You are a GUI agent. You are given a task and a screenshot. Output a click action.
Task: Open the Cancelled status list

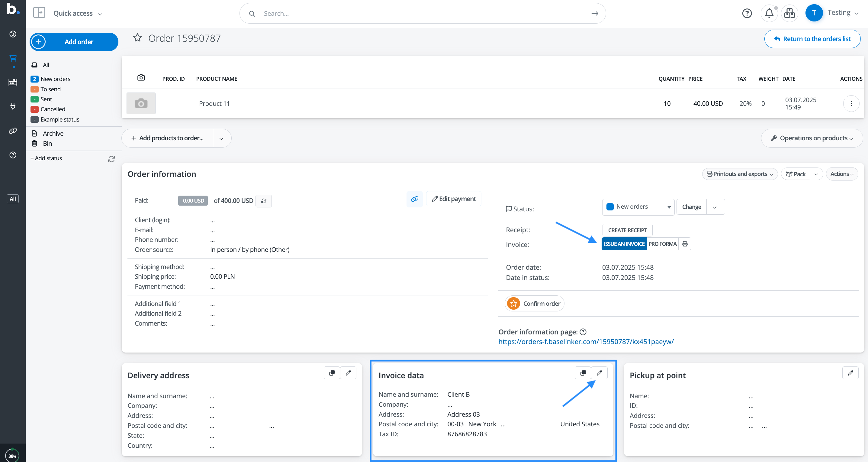[53, 109]
